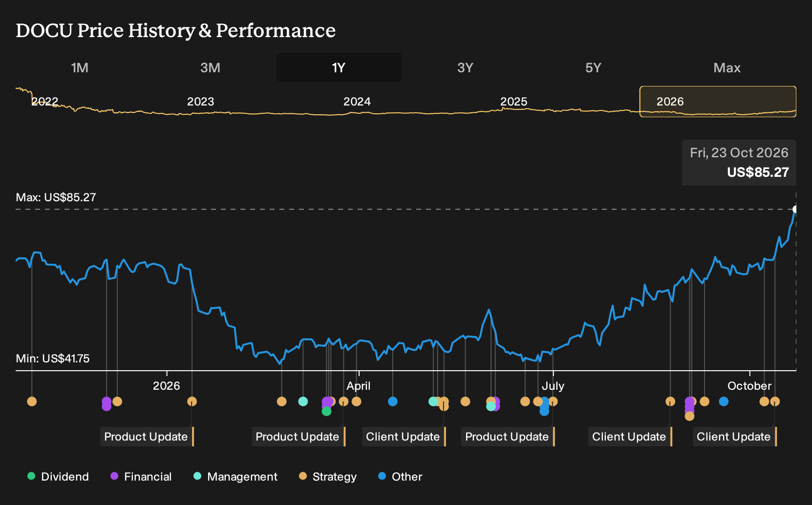Click the 'October' axis label
Screen dimensions: 812x505
[749, 386]
